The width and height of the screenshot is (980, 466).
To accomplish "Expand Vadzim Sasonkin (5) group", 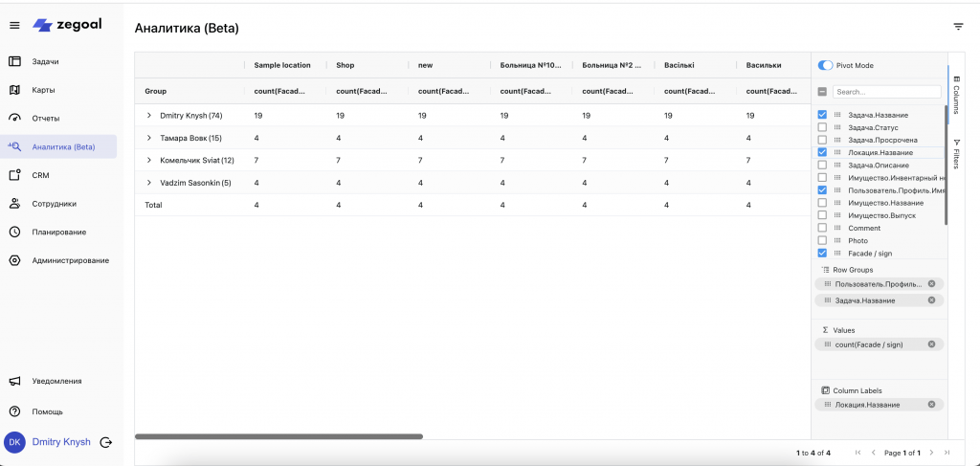I will (149, 183).
